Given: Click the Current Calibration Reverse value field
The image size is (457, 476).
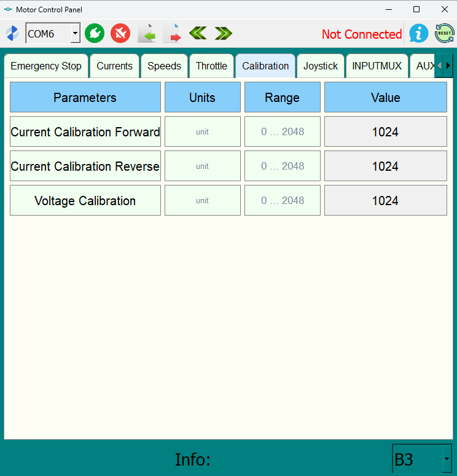Looking at the screenshot, I should (x=385, y=166).
